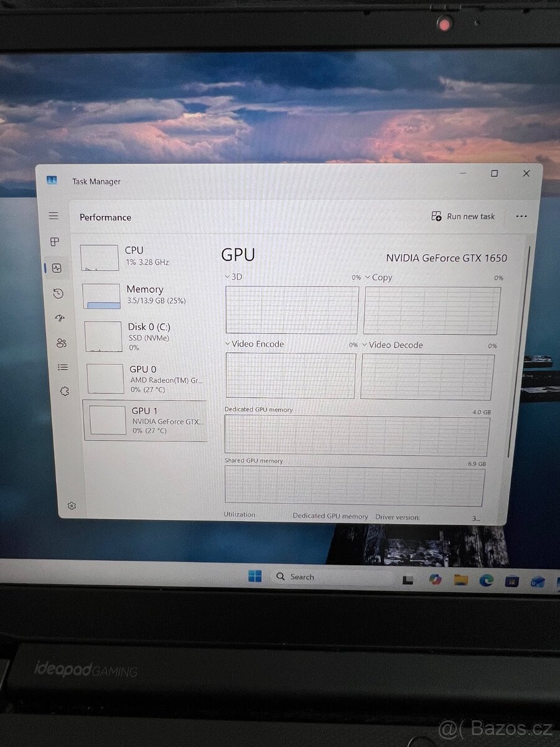Click the Run new task button
560x747 pixels.
[x=463, y=216]
